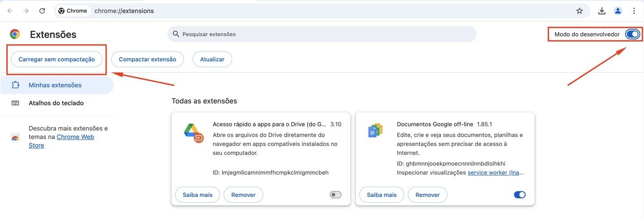Click the Pesquisar extensões search field

[x=322, y=34]
